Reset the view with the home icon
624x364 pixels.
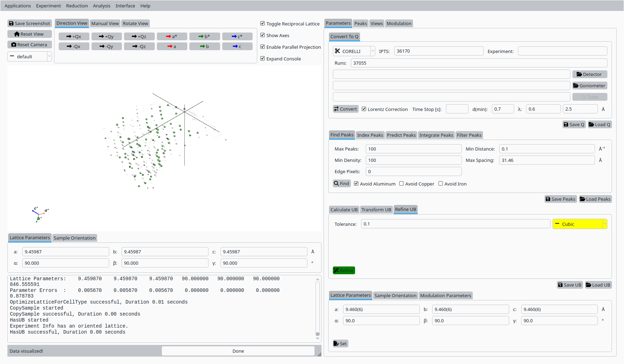pos(30,34)
